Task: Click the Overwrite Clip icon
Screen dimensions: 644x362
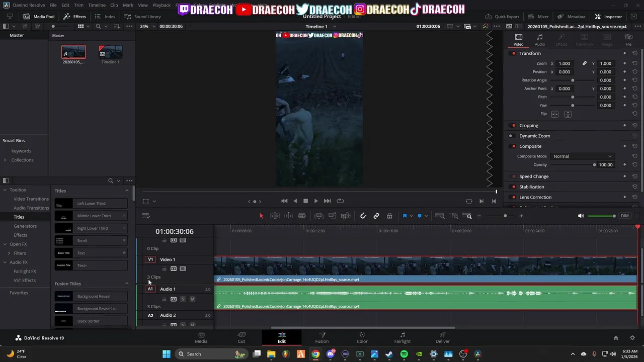Action: coord(332,216)
